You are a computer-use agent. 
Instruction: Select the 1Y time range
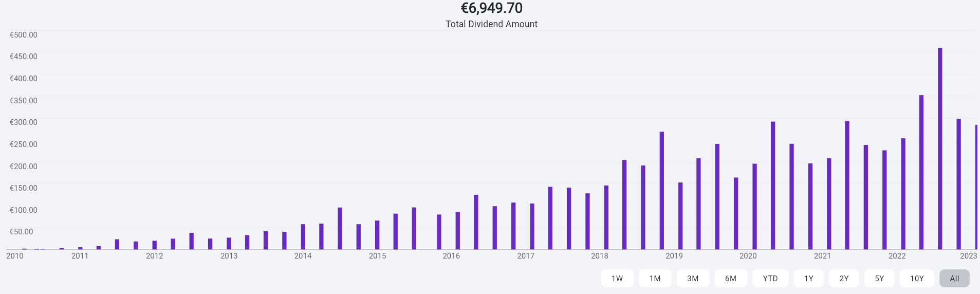click(809, 279)
